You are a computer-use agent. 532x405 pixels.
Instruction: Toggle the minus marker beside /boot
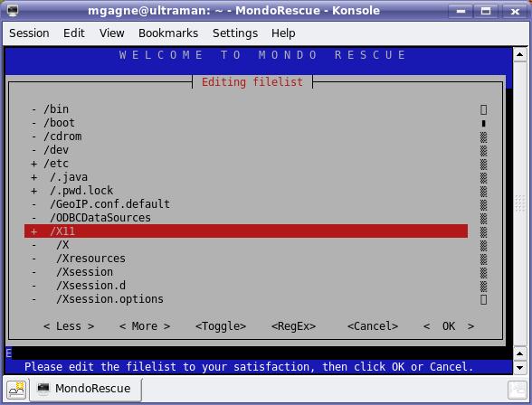pos(34,123)
